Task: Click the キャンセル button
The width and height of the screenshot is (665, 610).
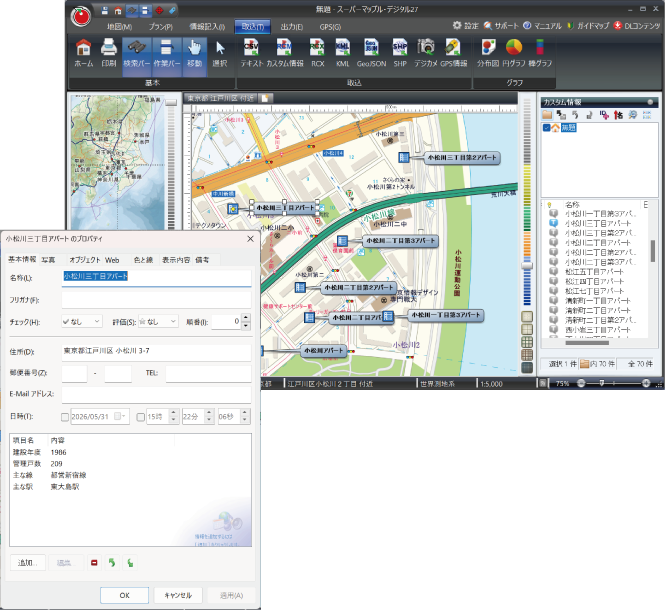Action: click(x=178, y=595)
